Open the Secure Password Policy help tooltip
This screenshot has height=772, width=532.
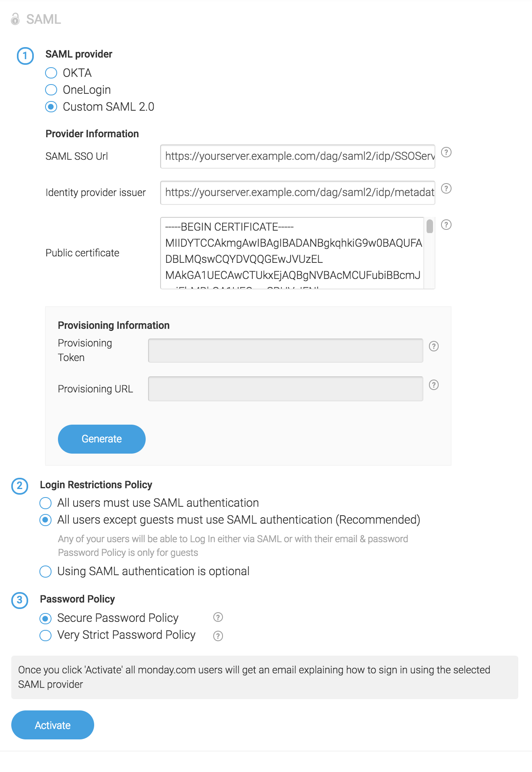click(x=218, y=617)
